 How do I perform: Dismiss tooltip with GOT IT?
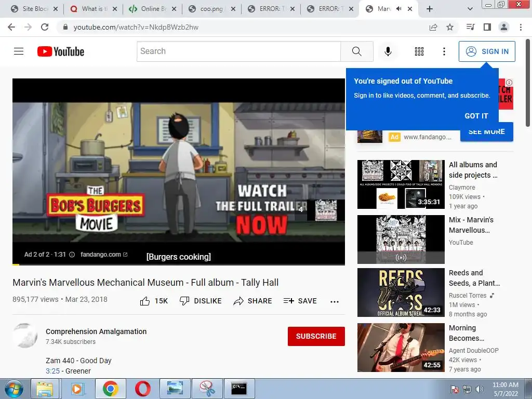[x=476, y=116]
